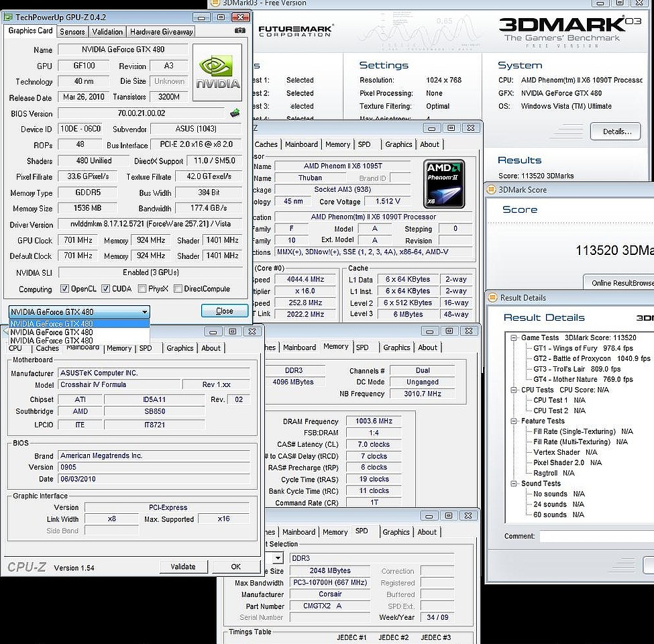Select the Ragtroll tree item
The image size is (654, 644).
click(554, 473)
